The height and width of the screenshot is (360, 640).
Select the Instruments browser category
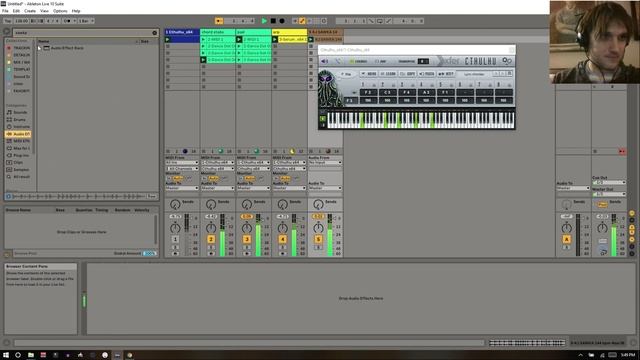(x=17, y=127)
